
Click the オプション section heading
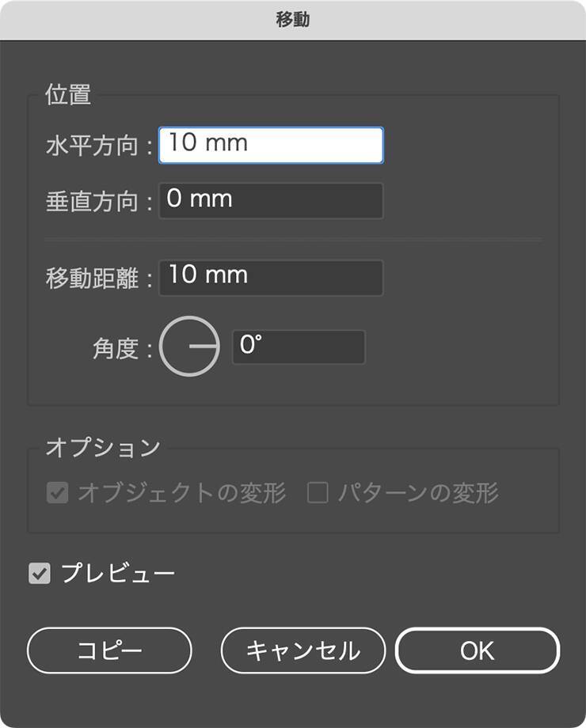point(103,447)
